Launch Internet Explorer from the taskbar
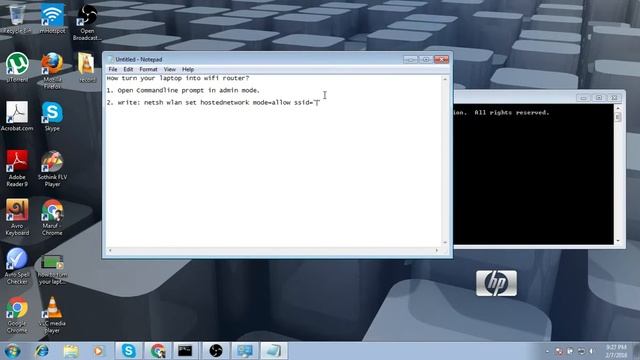This screenshot has width=640, height=360. tap(42, 351)
